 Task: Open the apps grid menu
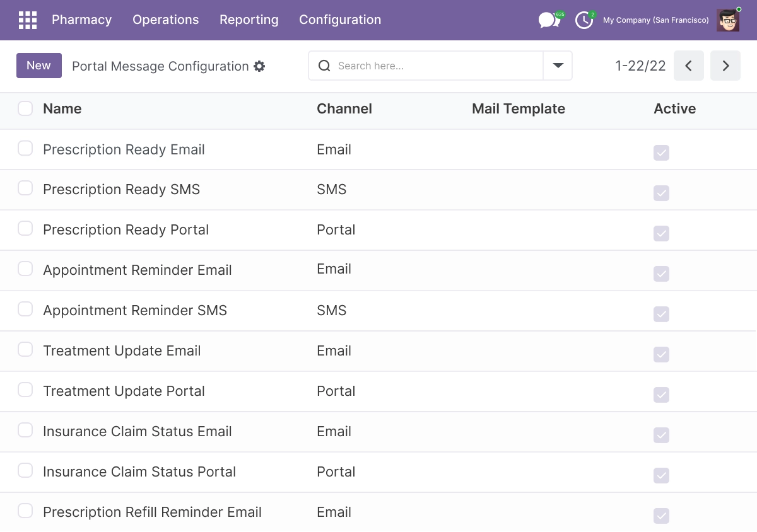(28, 20)
